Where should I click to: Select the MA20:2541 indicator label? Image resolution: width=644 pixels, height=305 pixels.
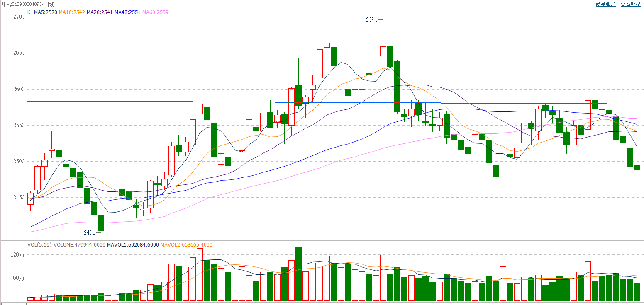tap(100, 12)
